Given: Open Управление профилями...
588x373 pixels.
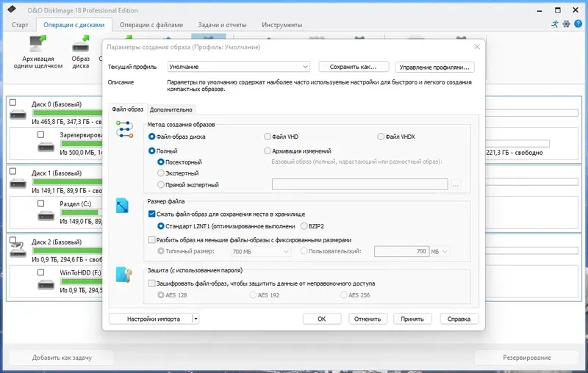Looking at the screenshot, I should click(x=434, y=67).
